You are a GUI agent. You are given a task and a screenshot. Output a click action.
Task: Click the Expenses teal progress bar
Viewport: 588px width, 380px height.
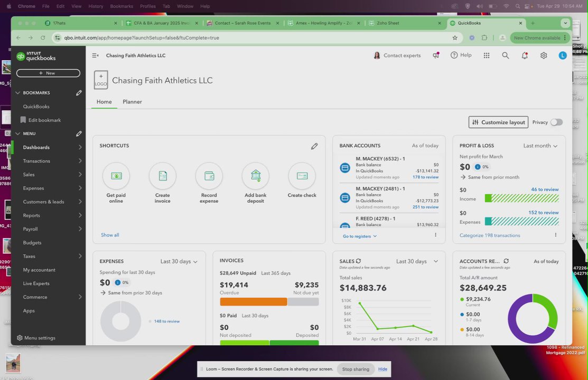tap(521, 222)
